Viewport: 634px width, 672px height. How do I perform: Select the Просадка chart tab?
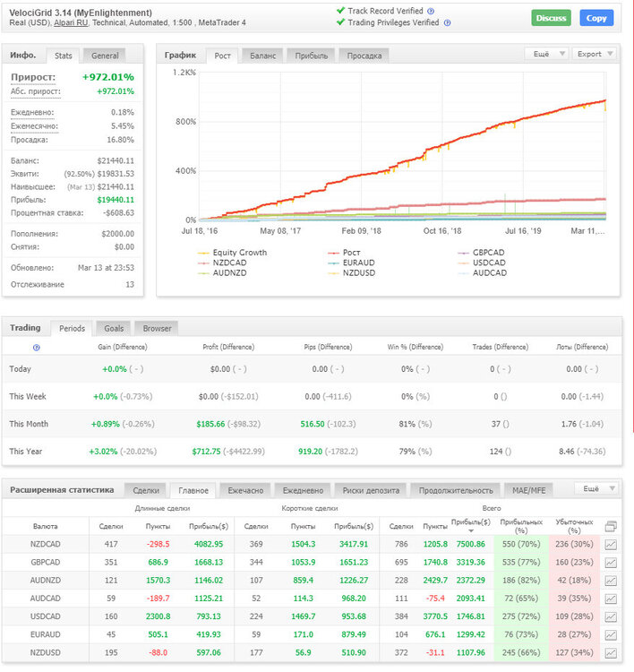click(x=364, y=56)
